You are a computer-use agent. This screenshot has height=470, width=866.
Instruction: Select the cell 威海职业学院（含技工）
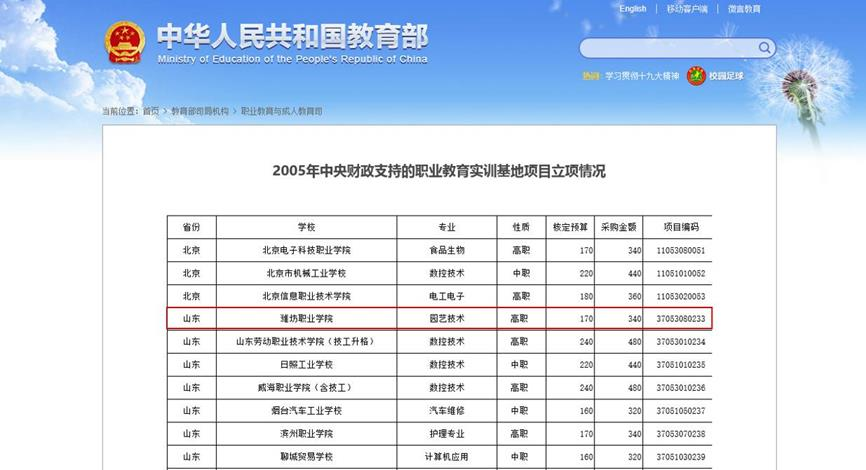coord(307,388)
